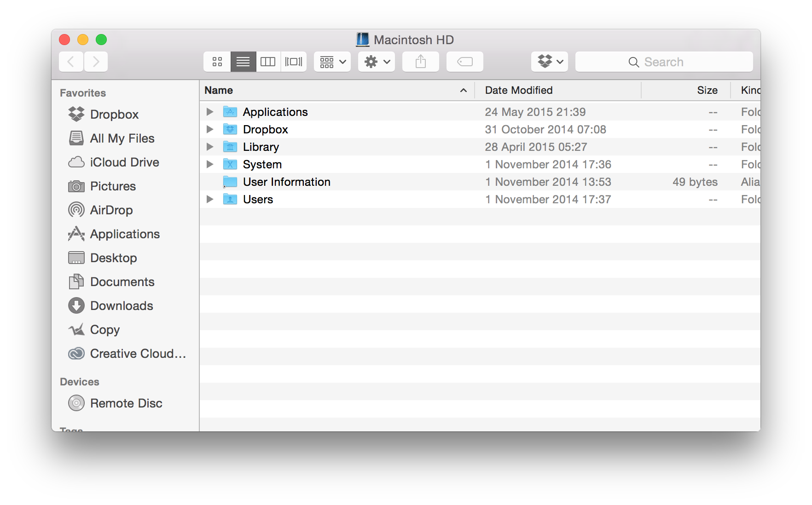Click the Share toolbar button

pos(421,62)
